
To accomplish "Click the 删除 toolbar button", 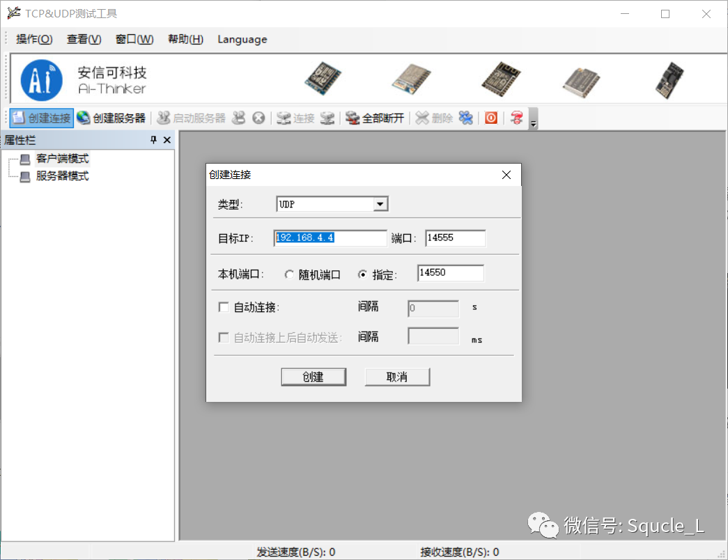I will tap(434, 118).
